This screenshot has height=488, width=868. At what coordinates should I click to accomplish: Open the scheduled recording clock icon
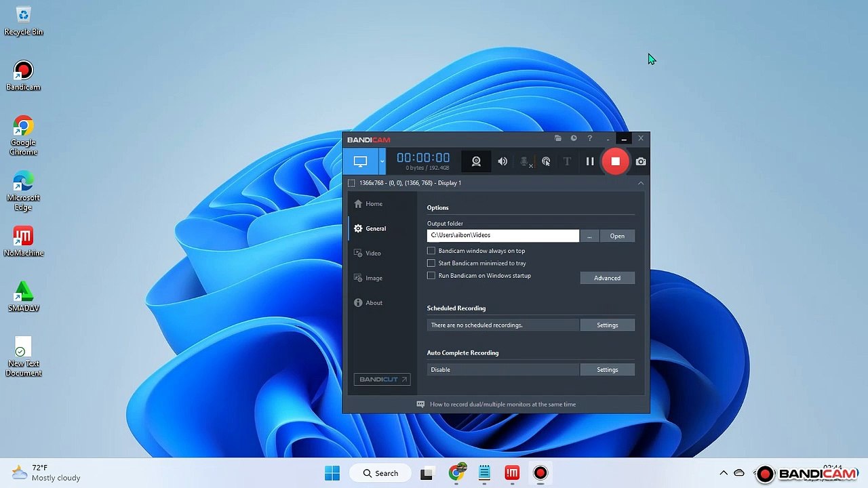(x=574, y=138)
